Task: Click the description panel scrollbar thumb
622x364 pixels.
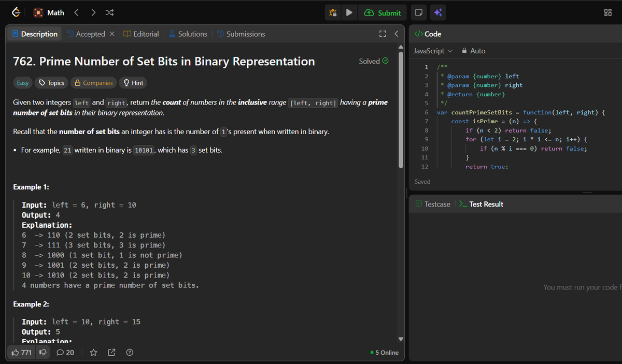Action: pos(401,109)
